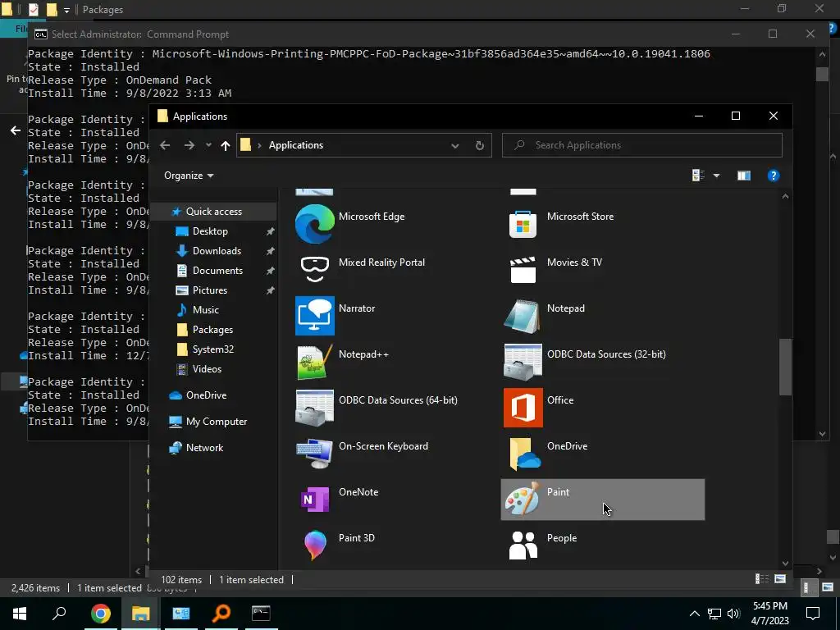
Task: Click the orange search app on taskbar
Action: coord(221,614)
